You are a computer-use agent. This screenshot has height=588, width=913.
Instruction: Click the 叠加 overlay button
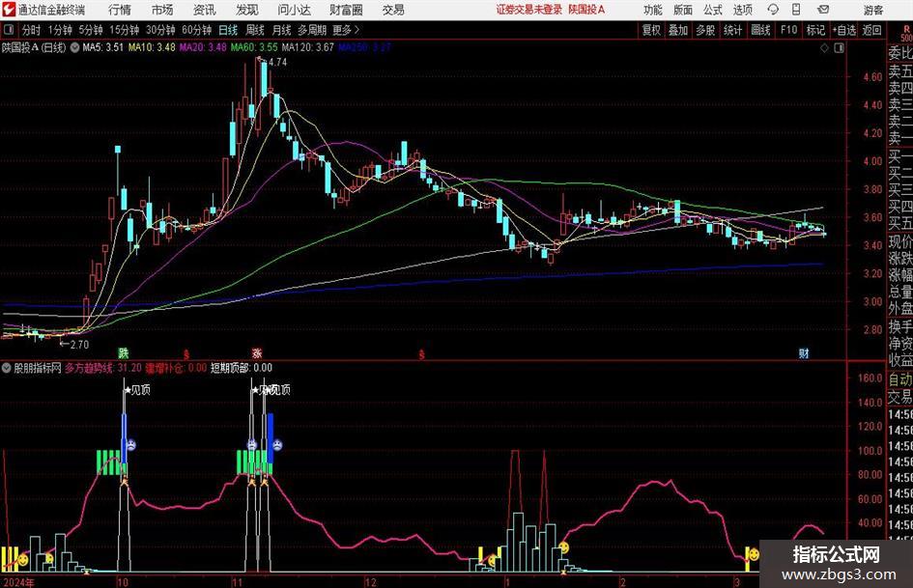678,30
